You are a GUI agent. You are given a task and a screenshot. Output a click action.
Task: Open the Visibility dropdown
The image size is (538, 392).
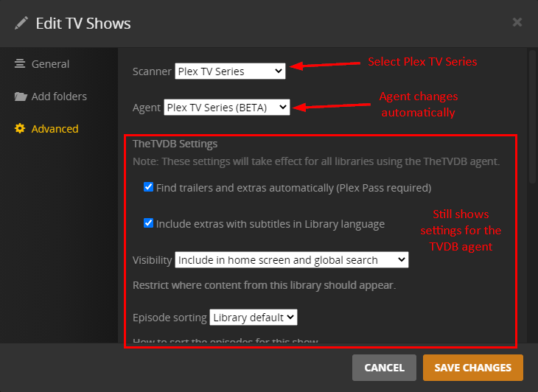coord(292,260)
